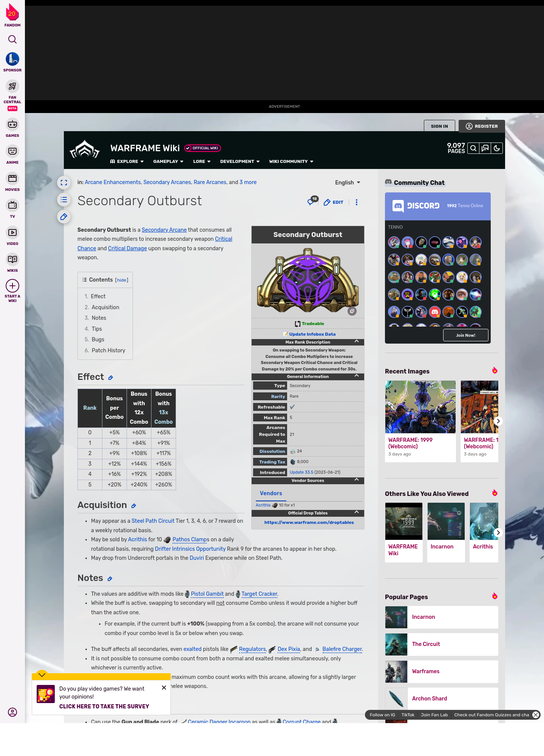Enlarge the Secondary Outburst arcane image
The height and width of the screenshot is (756, 544).
[x=352, y=311]
